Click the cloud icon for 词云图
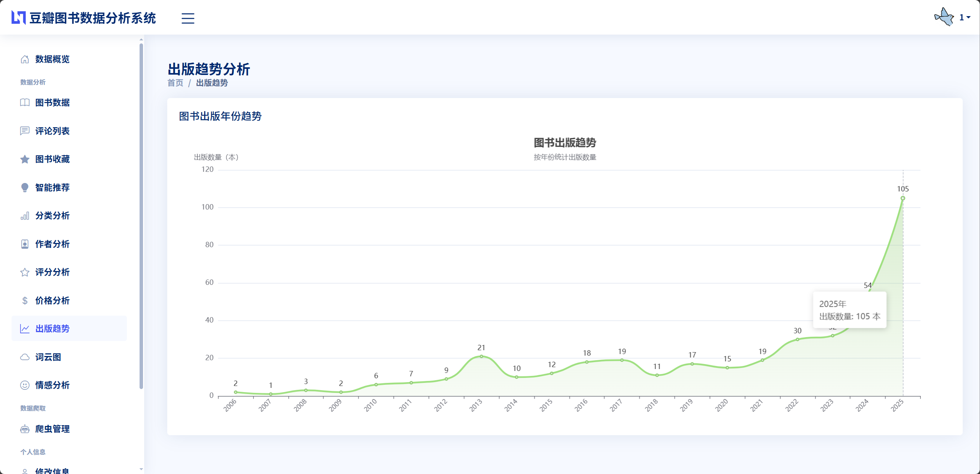This screenshot has height=474, width=980. [x=25, y=357]
